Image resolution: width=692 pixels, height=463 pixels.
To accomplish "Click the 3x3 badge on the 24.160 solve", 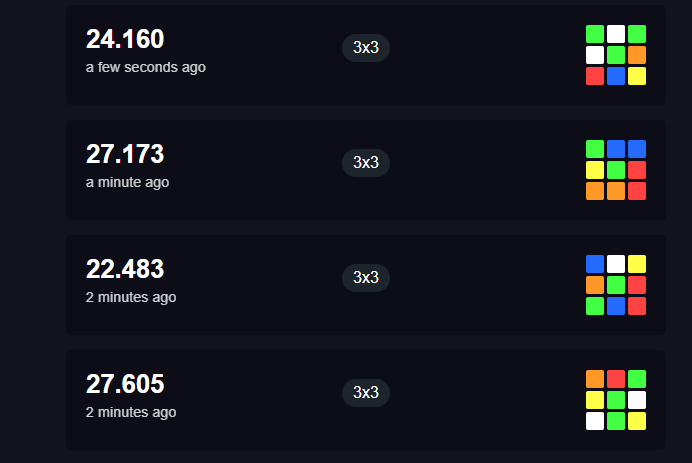I will tap(366, 48).
